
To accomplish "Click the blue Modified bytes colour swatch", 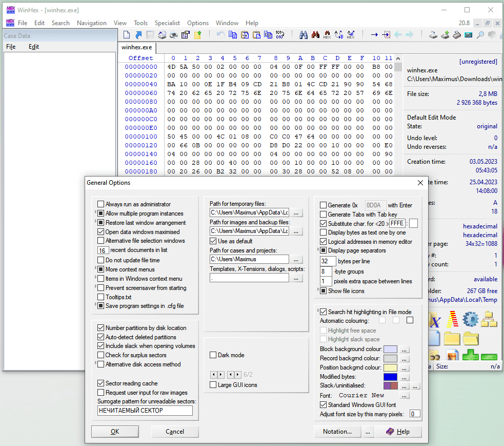I will click(391, 377).
